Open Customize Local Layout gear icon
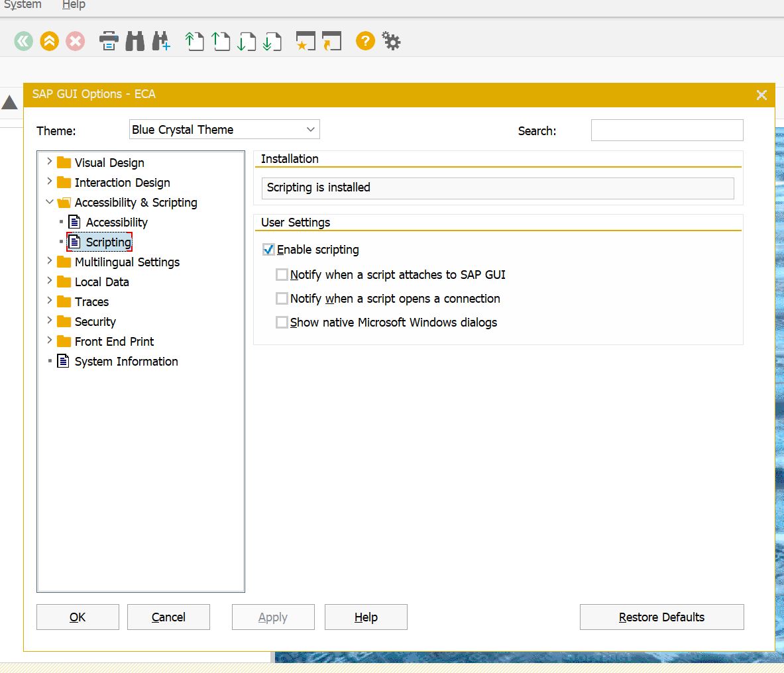784x673 pixels. click(x=391, y=40)
